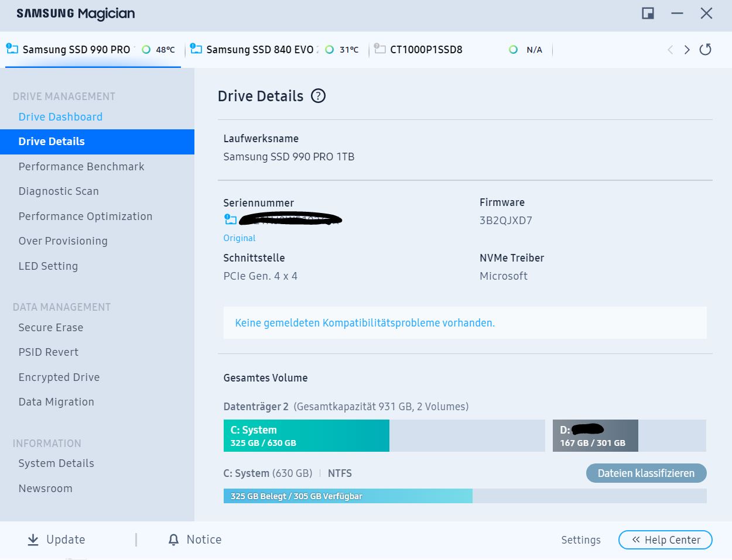
Task: Close the Samsung Magician window
Action: click(x=706, y=13)
